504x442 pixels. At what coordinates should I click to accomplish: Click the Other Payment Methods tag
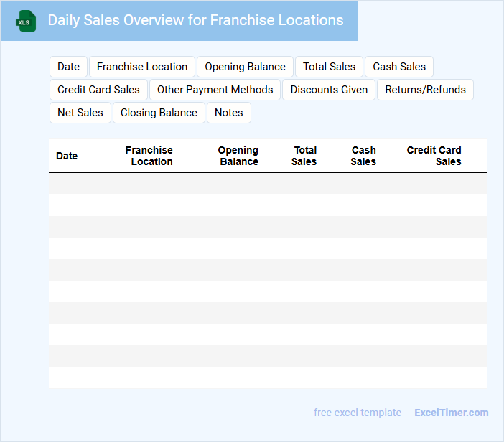(x=215, y=90)
